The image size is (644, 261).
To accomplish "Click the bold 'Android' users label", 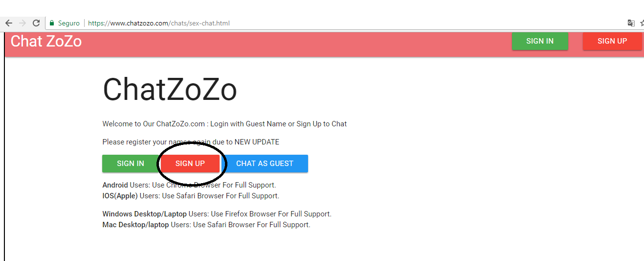I will pos(115,185).
